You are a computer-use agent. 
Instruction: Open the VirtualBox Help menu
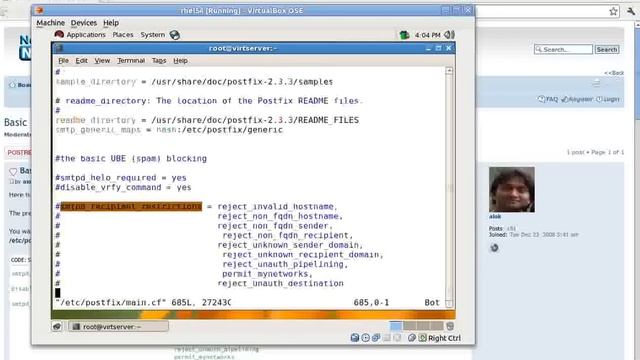pos(111,23)
